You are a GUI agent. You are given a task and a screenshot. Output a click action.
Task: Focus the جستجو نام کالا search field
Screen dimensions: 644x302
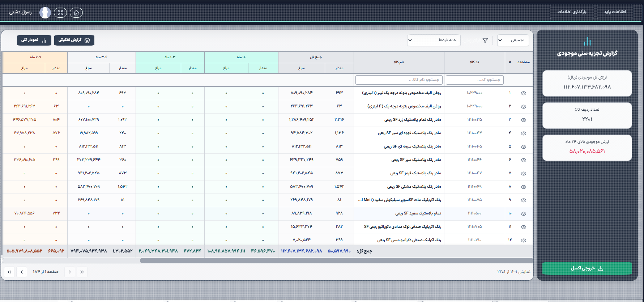[399, 80]
